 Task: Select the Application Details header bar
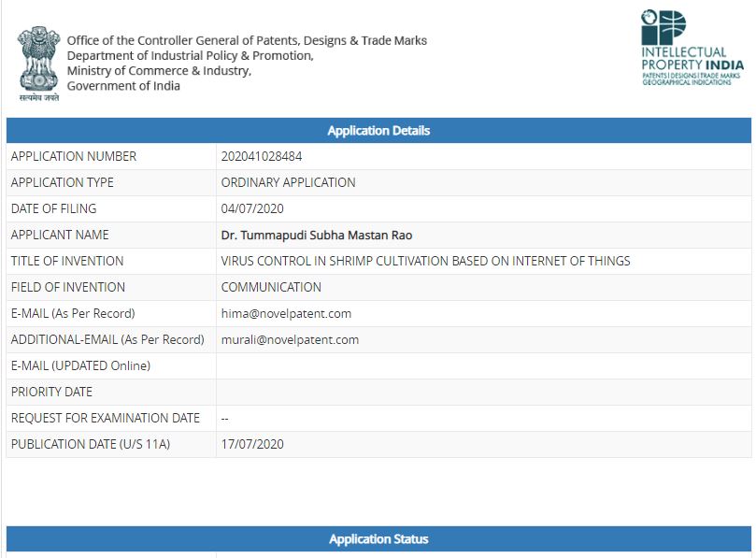coord(378,131)
